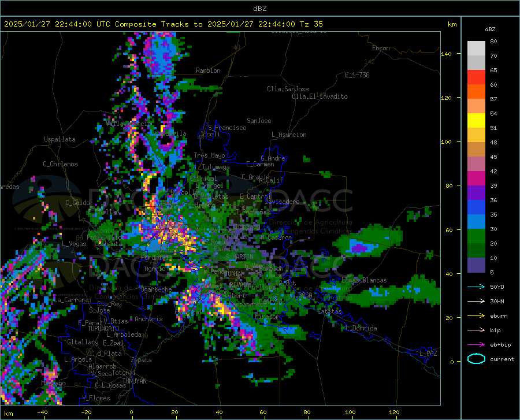520x420 pixels.
Task: Click the yellow eburn arrow in legend
Action: coord(476,316)
